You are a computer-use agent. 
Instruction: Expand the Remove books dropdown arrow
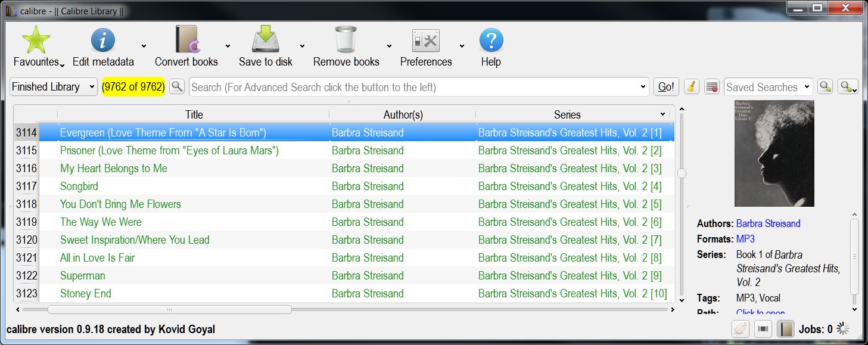pyautogui.click(x=389, y=45)
